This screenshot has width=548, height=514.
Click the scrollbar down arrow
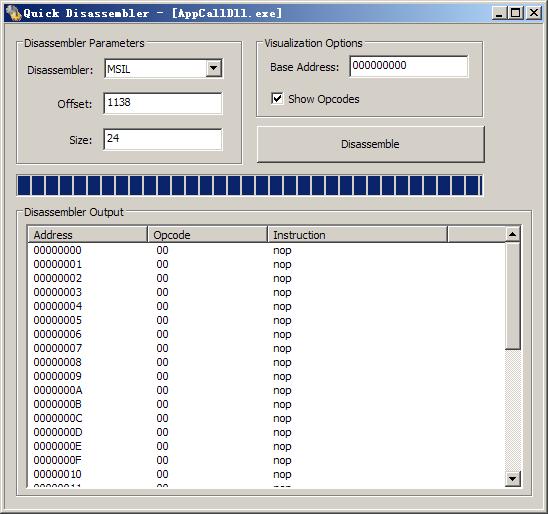[x=512, y=479]
